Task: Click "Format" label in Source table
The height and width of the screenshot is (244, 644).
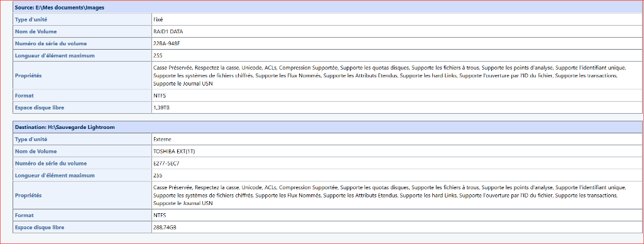Action: tap(25, 96)
